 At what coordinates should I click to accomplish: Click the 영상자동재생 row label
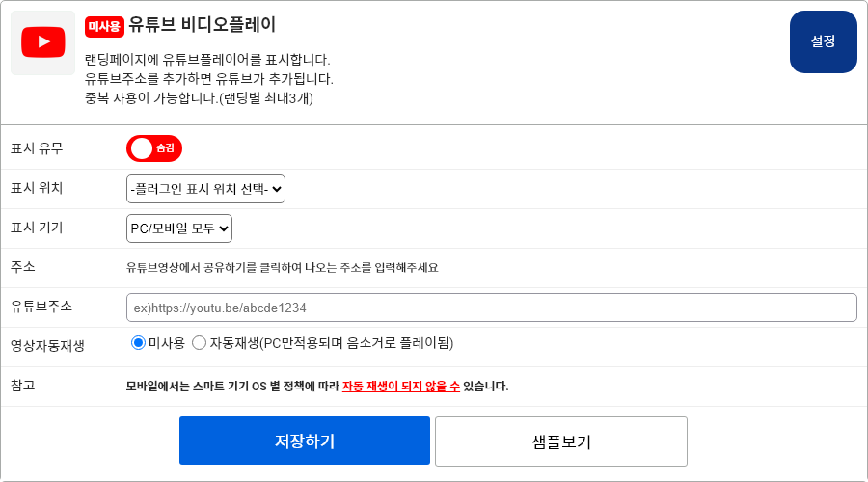pos(47,345)
